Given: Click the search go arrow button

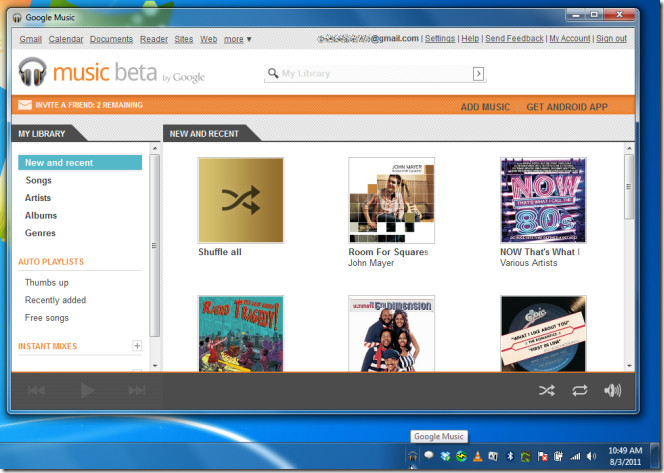Looking at the screenshot, I should (478, 74).
